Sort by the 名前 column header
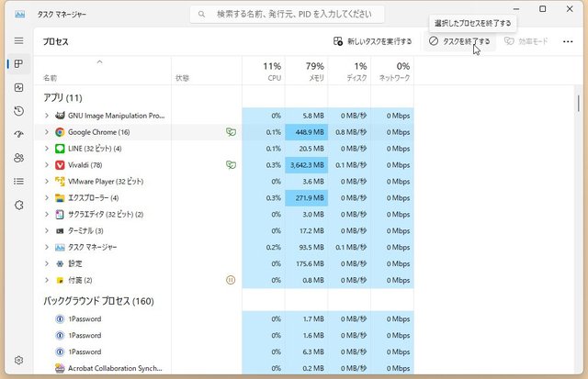 (x=102, y=71)
